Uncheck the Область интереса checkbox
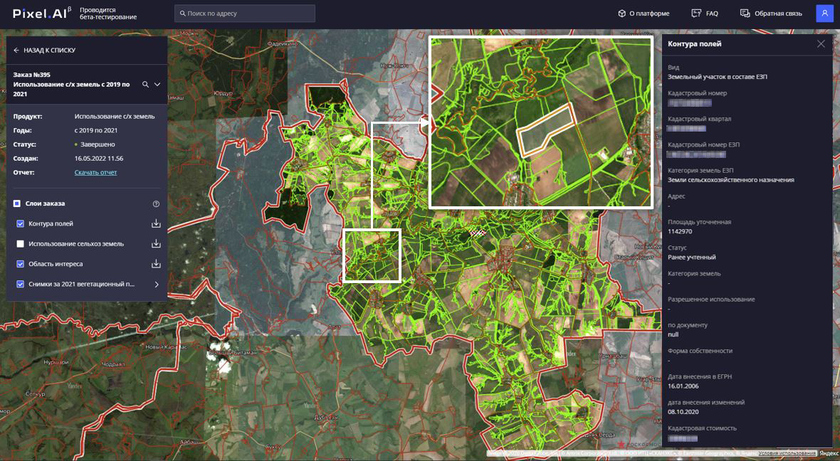 [x=20, y=264]
